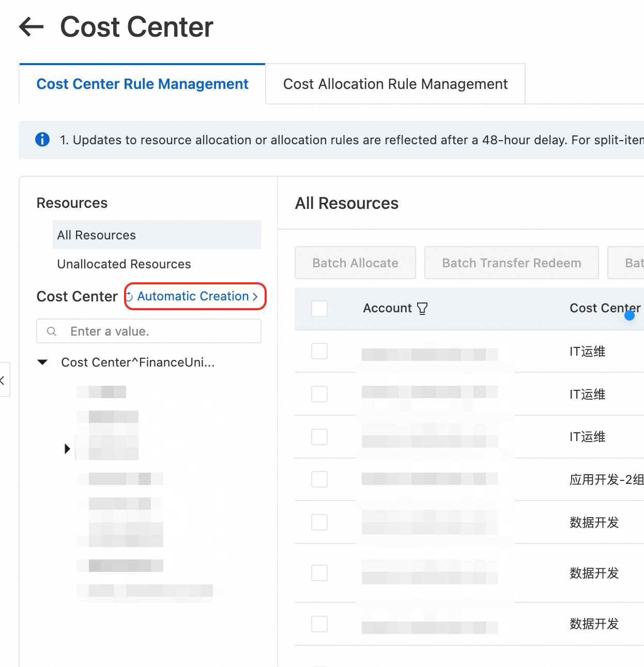The height and width of the screenshot is (667, 644).
Task: Click the 应用开发-2组 cost center cell
Action: (607, 480)
